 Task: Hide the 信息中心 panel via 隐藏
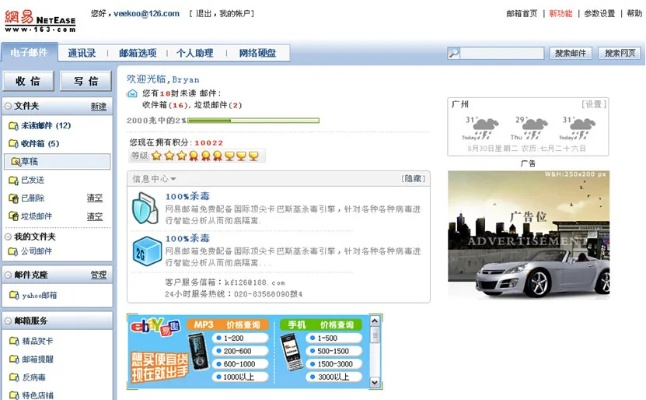point(413,178)
